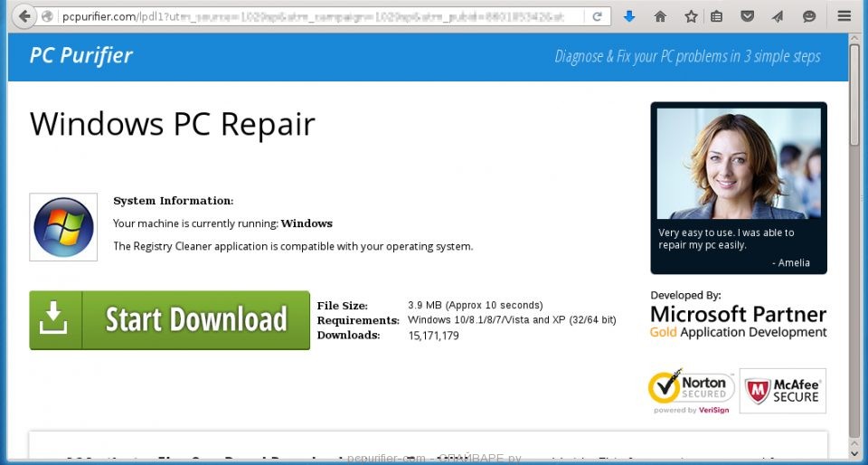
Task: Open the Firefox downloads arrow
Action: point(629,16)
